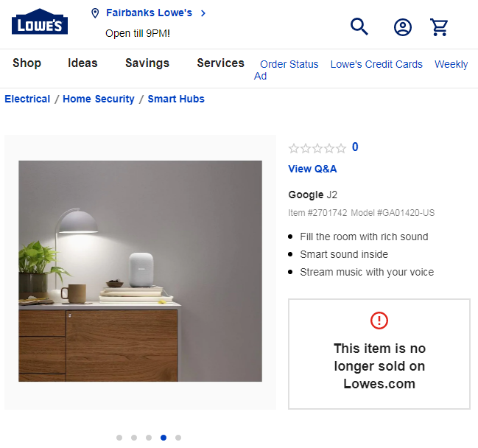Click the Electrical breadcrumb
This screenshot has width=478, height=448.
click(x=27, y=99)
